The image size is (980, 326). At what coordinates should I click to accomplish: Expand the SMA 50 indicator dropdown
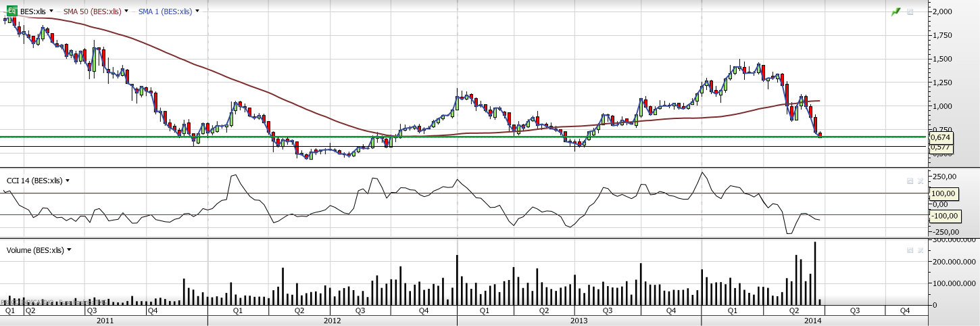[126, 11]
